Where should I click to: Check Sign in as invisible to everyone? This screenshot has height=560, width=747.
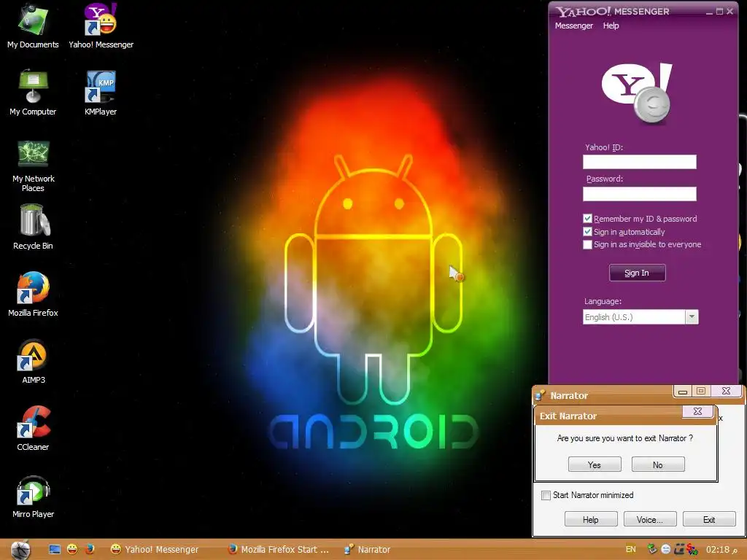pos(587,245)
